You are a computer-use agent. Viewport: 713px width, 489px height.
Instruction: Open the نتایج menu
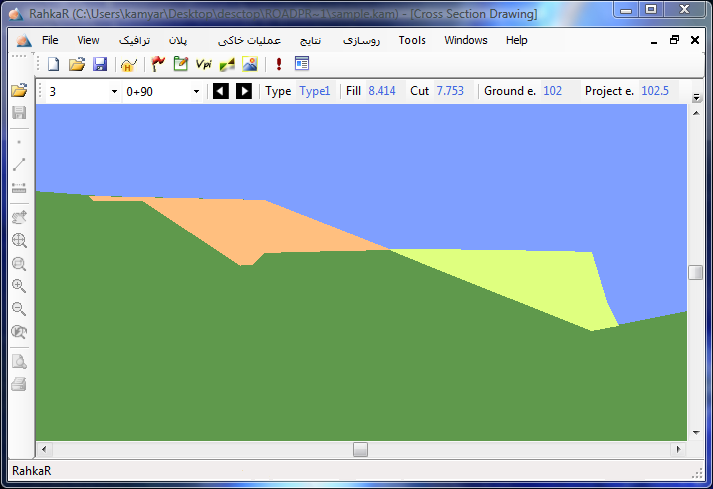click(311, 40)
